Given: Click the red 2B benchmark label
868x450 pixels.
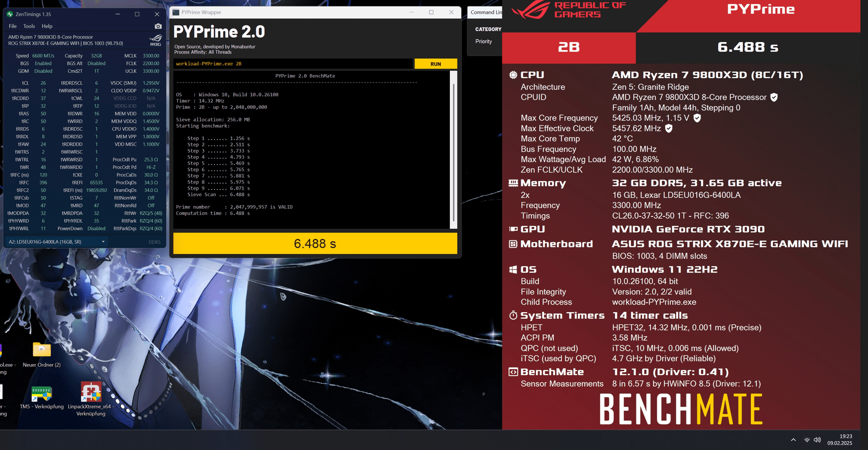Looking at the screenshot, I should [569, 47].
